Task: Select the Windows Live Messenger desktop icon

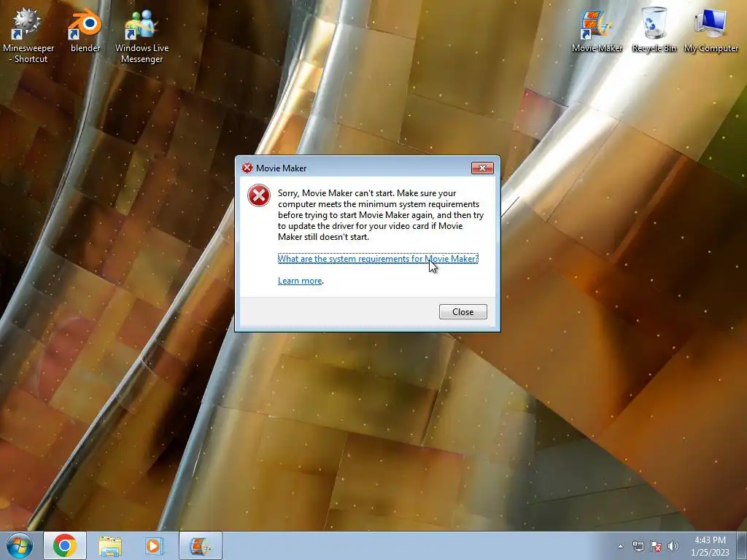Action: tap(142, 36)
